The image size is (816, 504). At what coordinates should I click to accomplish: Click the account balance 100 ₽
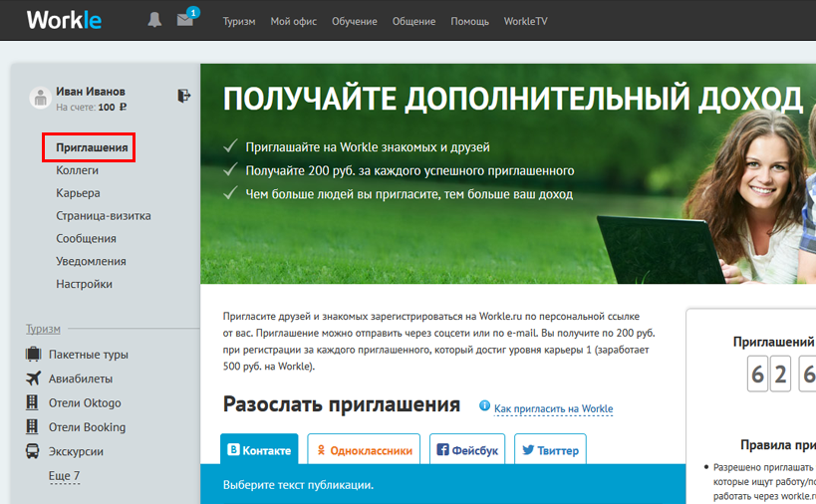coord(113,108)
